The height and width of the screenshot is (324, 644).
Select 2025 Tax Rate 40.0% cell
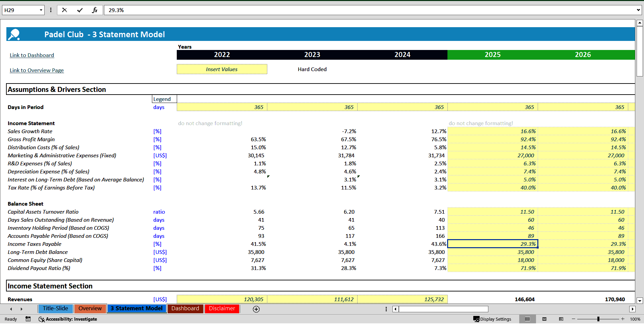(492, 187)
